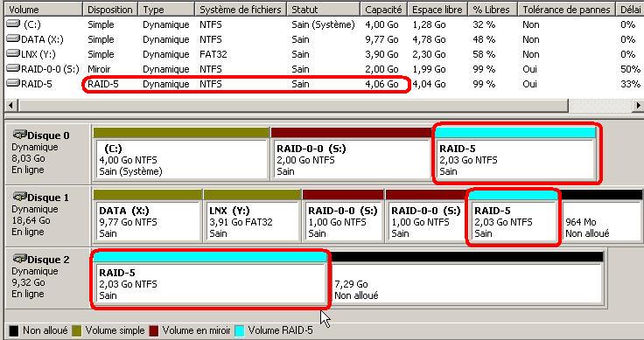Click left arrow of horizontal scrollbar
The width and height of the screenshot is (644, 340).
10,106
